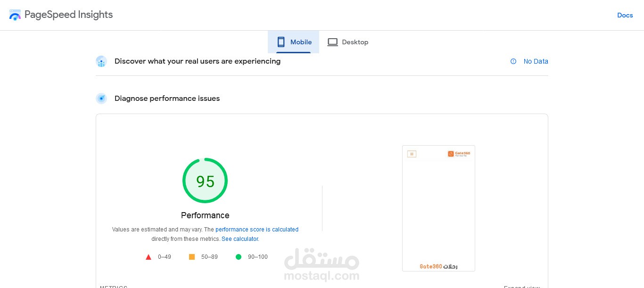
Task: Switch to the Desktop tab
Action: (x=348, y=42)
